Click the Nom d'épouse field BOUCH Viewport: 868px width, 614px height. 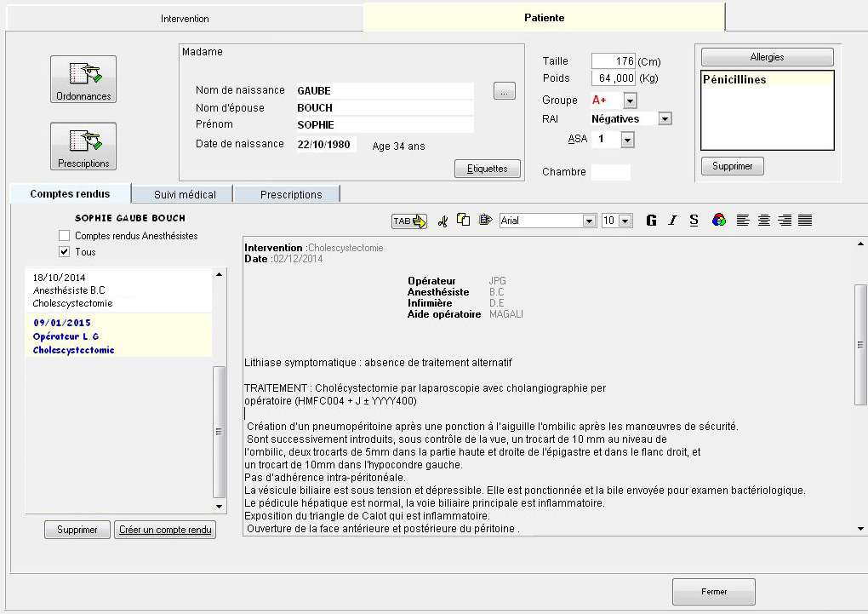pos(385,108)
